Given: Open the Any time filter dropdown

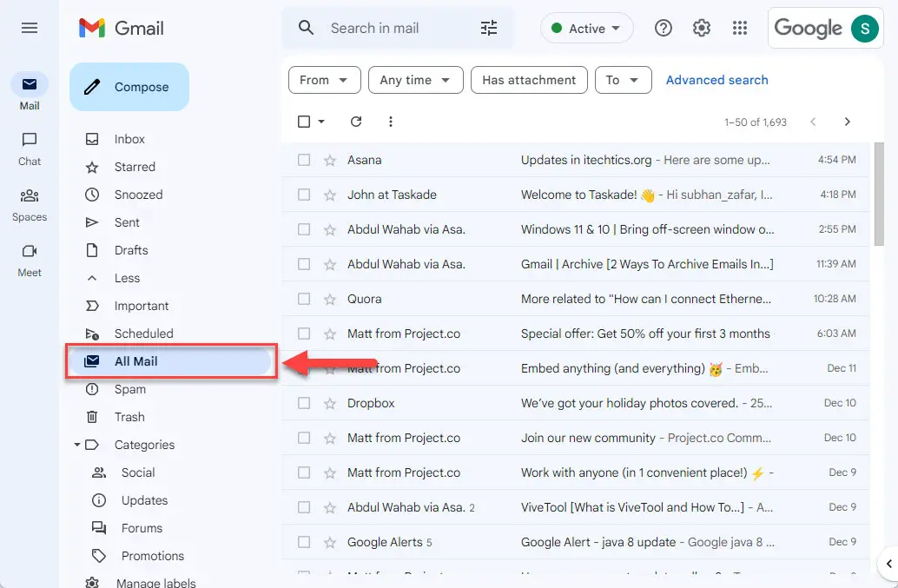Looking at the screenshot, I should pyautogui.click(x=416, y=80).
